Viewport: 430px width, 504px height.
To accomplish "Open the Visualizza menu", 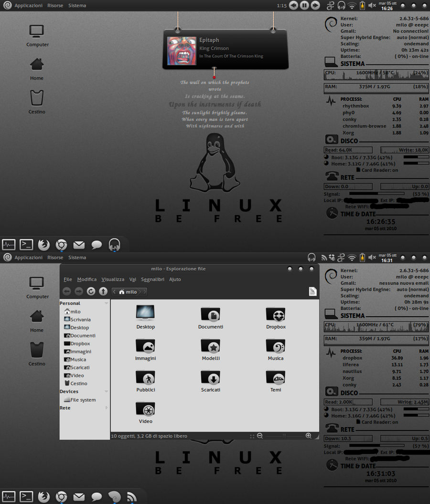I will [113, 279].
